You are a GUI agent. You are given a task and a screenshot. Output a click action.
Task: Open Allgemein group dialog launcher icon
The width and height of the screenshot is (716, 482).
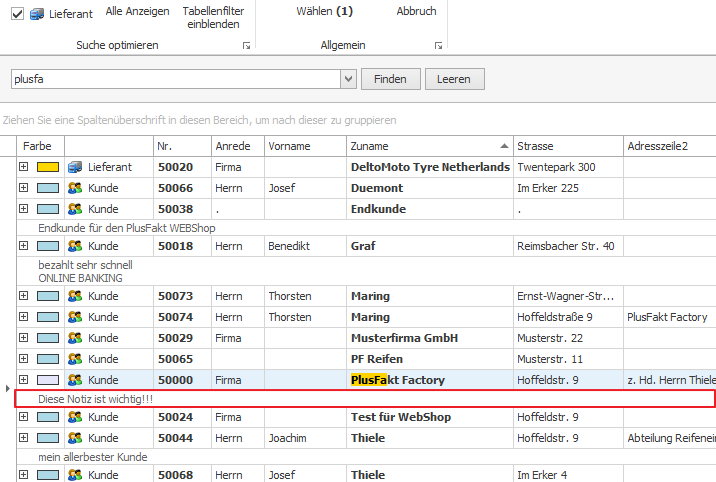(438, 46)
